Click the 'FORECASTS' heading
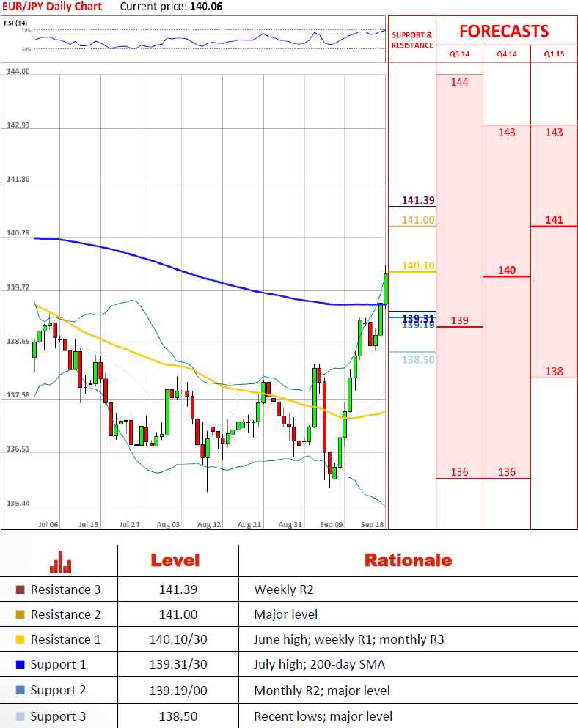Viewport: 578px width, 728px height. [x=504, y=32]
